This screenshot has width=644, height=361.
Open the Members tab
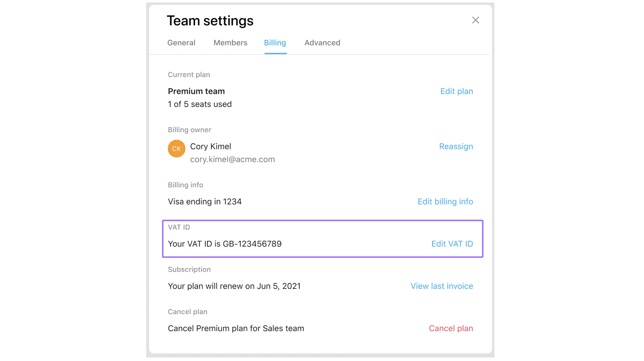(230, 43)
